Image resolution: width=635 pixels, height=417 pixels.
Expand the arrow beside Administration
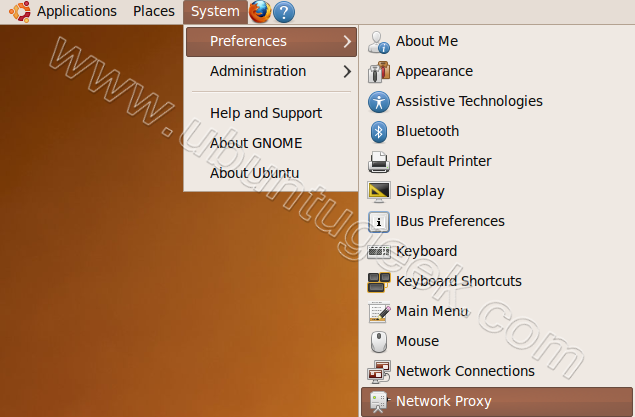click(x=347, y=71)
